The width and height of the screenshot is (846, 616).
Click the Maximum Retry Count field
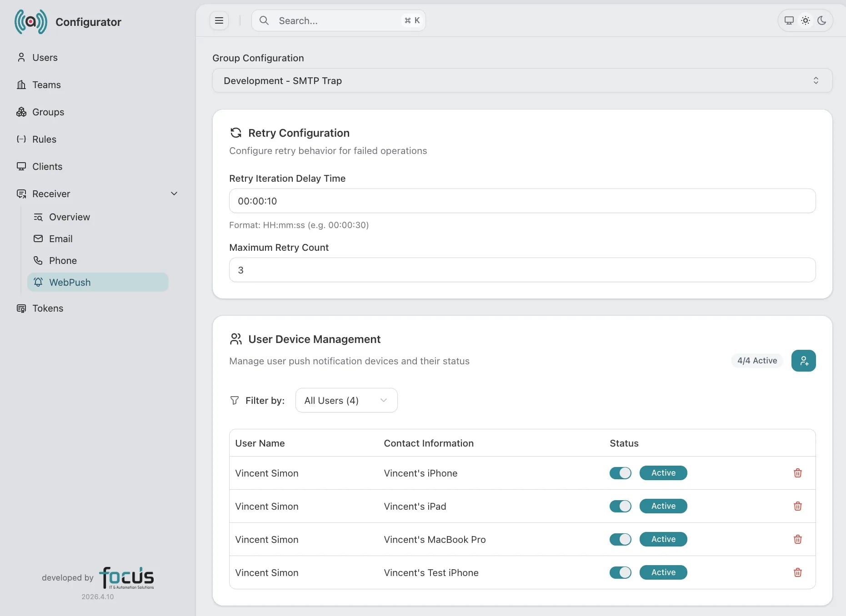pos(522,270)
